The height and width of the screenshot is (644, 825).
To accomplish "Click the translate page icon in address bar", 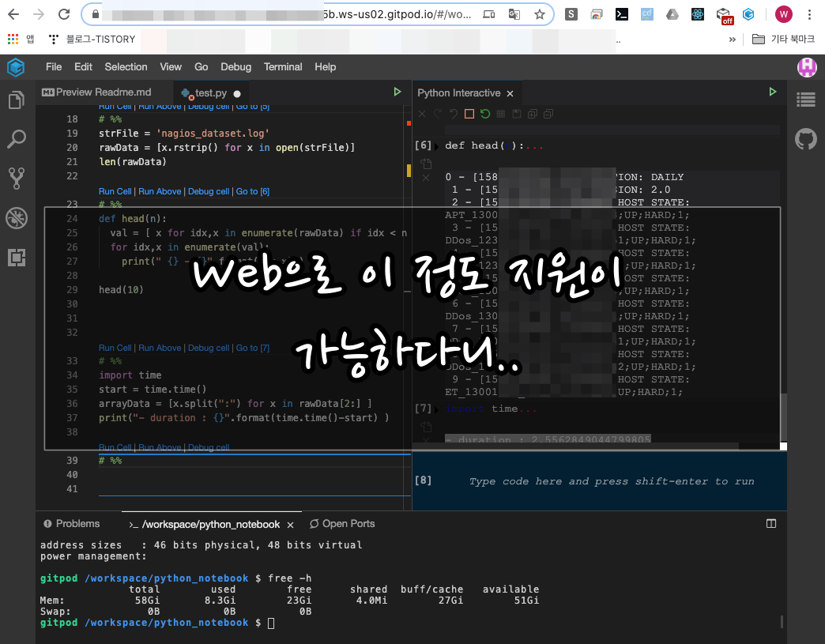I will [514, 14].
